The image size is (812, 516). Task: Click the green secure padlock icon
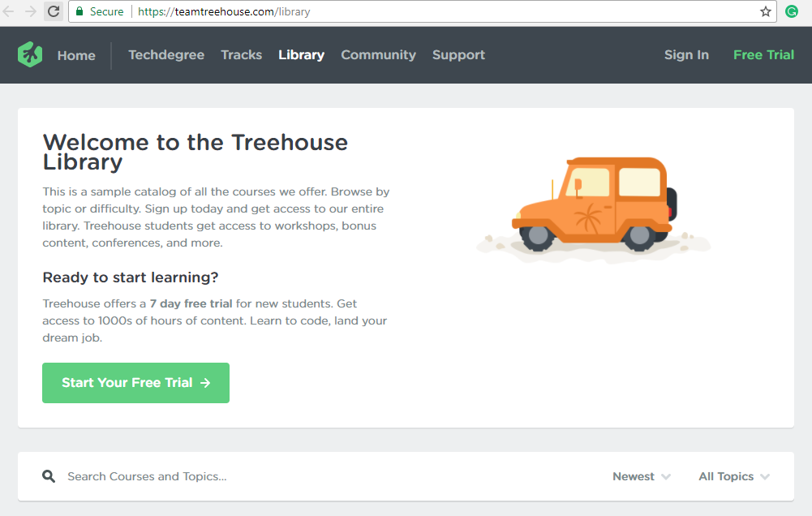coord(79,11)
